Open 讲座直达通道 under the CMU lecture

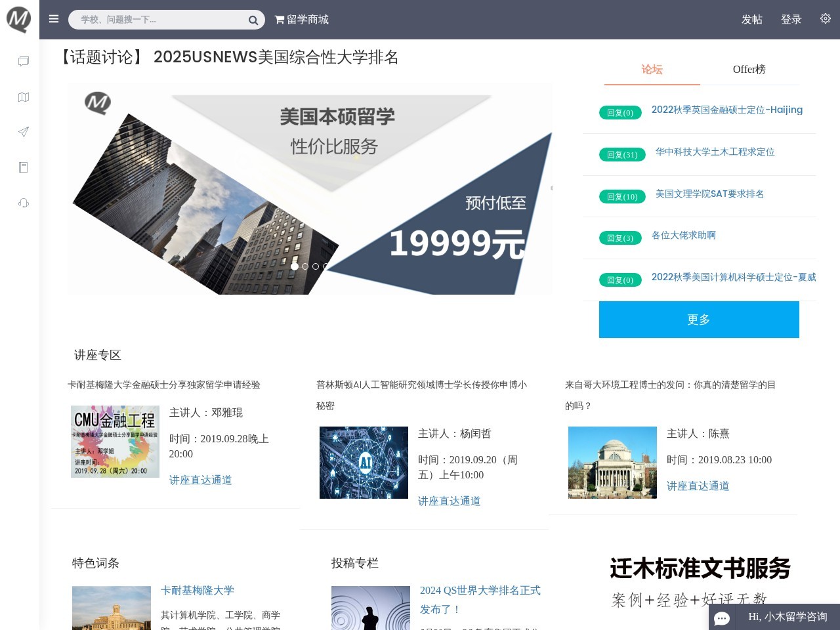pos(200,480)
